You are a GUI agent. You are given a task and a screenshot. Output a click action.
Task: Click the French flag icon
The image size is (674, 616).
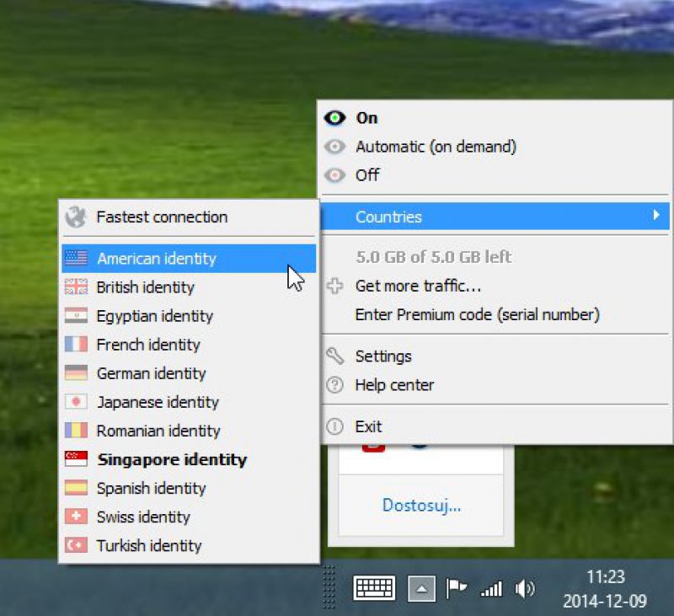76,345
